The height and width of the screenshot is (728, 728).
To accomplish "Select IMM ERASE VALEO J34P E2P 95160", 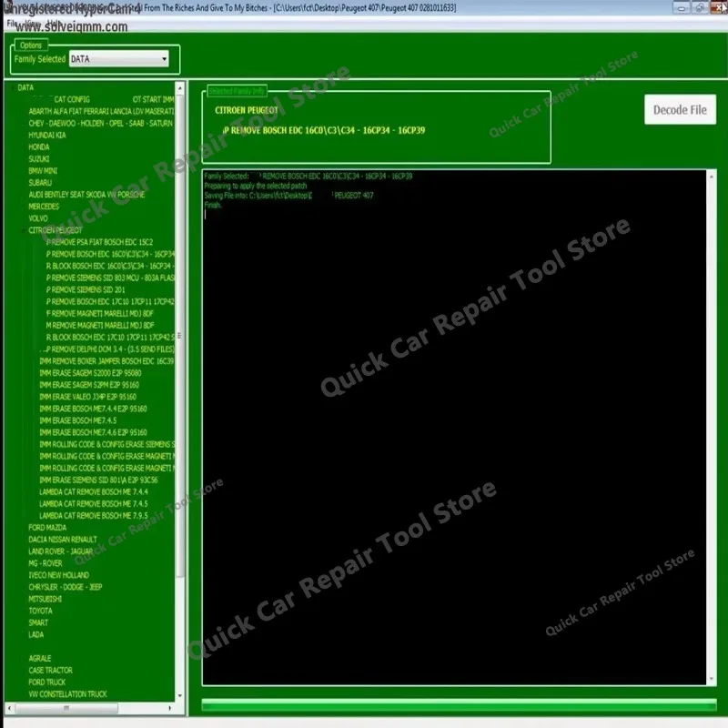I will click(87, 397).
